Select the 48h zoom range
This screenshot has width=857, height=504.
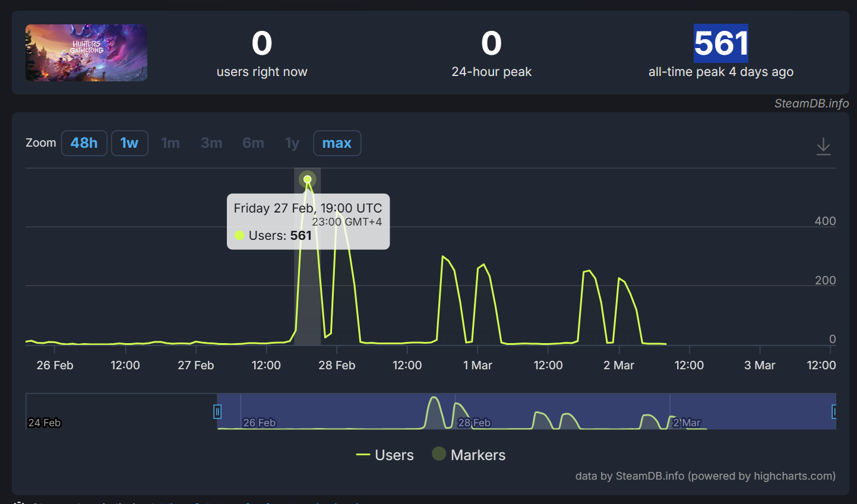[84, 143]
